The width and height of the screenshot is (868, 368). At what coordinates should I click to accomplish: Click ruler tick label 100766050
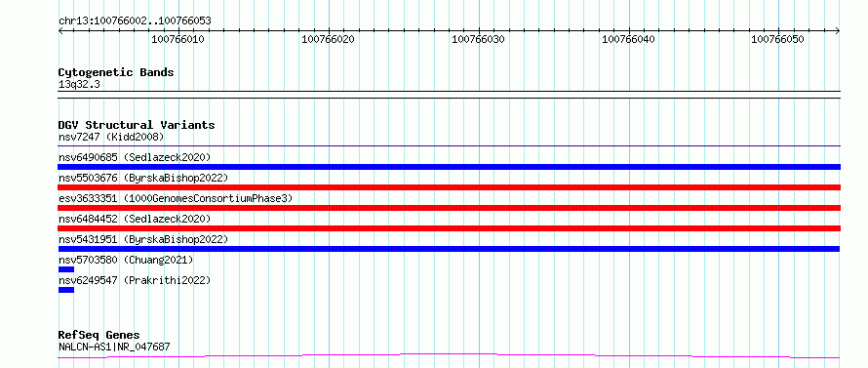pyautogui.click(x=777, y=39)
